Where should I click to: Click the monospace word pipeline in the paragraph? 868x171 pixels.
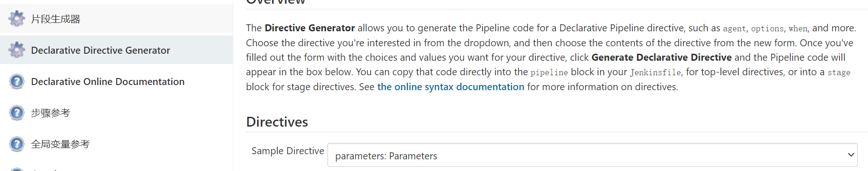coord(549,72)
